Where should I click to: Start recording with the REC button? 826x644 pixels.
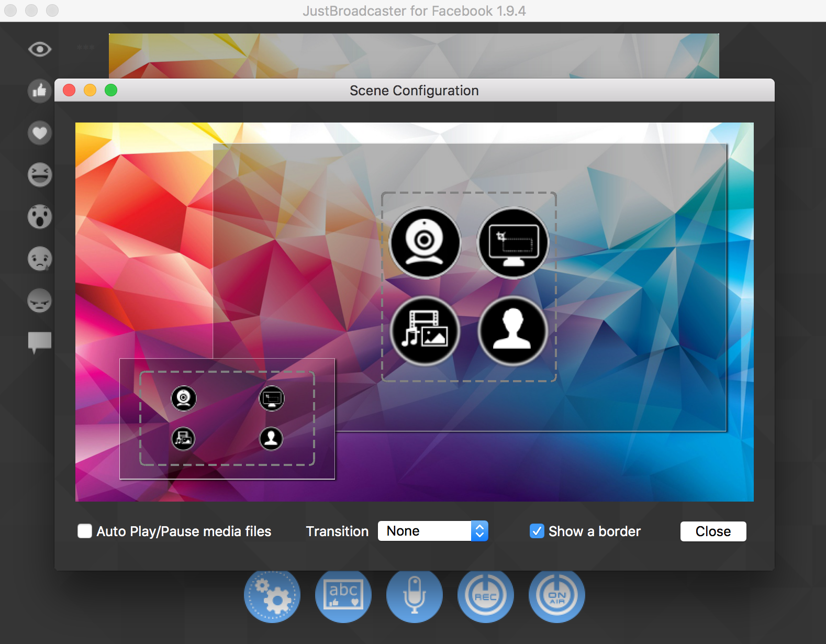[x=486, y=595]
